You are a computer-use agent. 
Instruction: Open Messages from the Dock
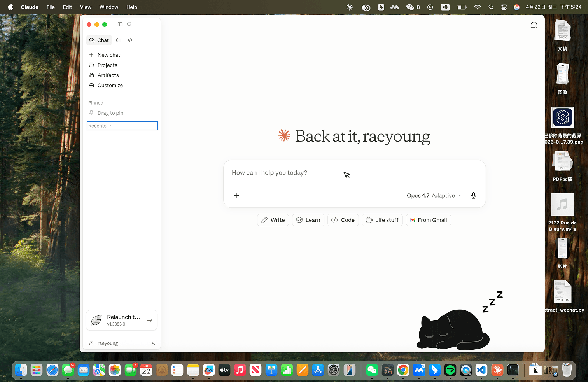pos(68,370)
